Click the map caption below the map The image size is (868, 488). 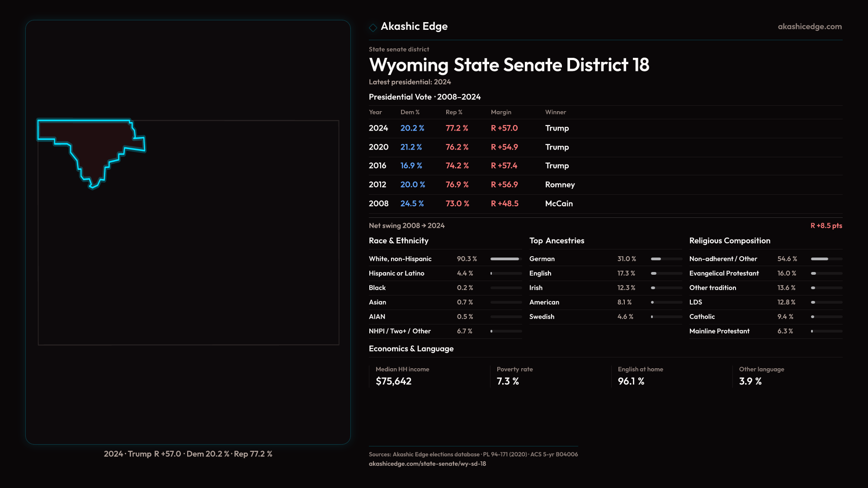[188, 454]
